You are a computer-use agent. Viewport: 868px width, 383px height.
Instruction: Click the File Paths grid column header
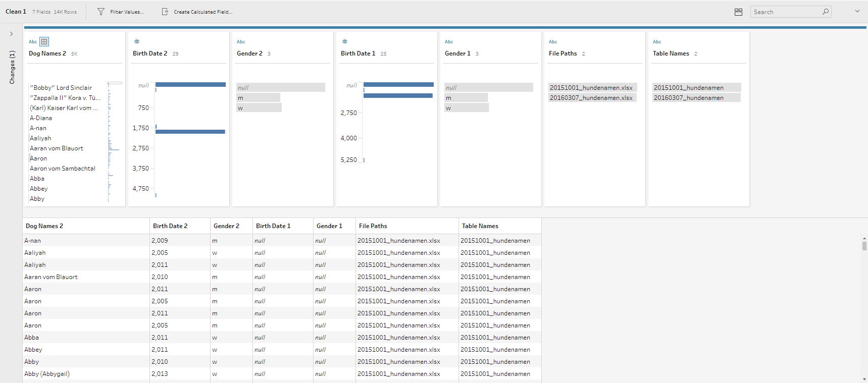coord(407,226)
